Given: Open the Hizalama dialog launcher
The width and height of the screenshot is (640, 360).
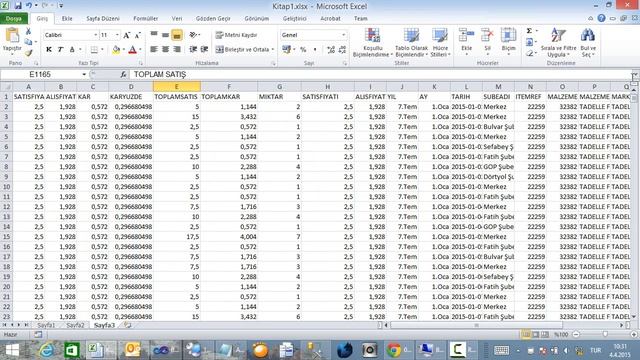Looking at the screenshot, I should click(273, 63).
